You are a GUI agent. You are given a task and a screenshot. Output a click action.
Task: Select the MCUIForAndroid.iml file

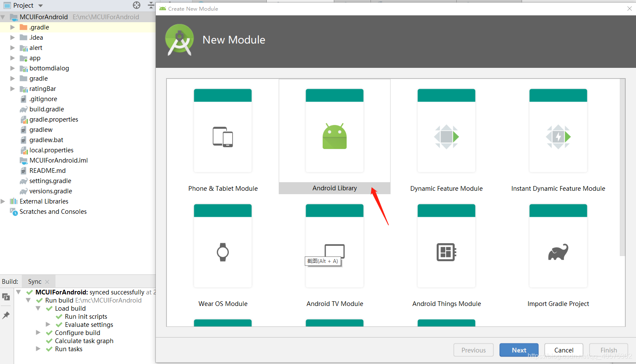click(58, 160)
